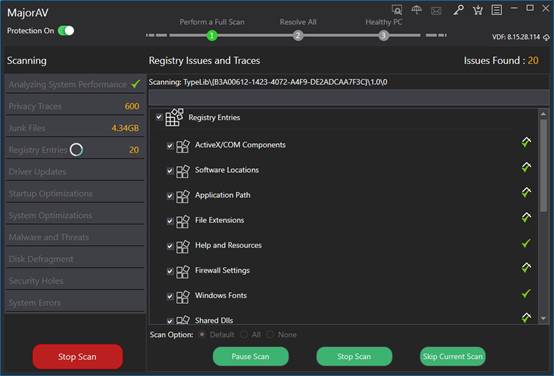Select Driver Updates in the sidebar
The height and width of the screenshot is (376, 554).
(x=75, y=172)
